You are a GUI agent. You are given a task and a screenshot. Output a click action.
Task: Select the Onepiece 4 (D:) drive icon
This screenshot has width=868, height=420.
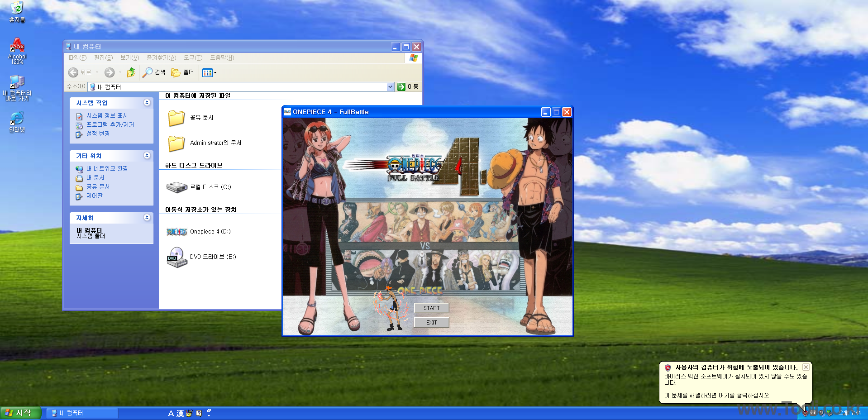tap(176, 232)
